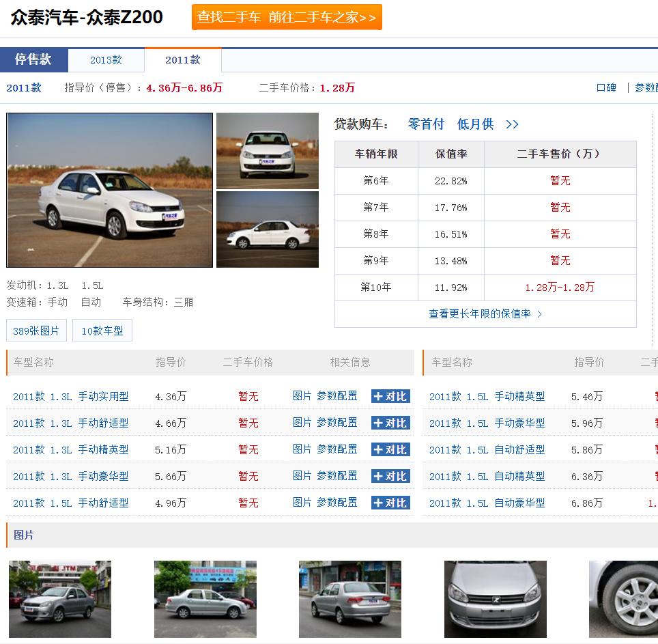Expand the loan options via the >> arrow

(511, 124)
